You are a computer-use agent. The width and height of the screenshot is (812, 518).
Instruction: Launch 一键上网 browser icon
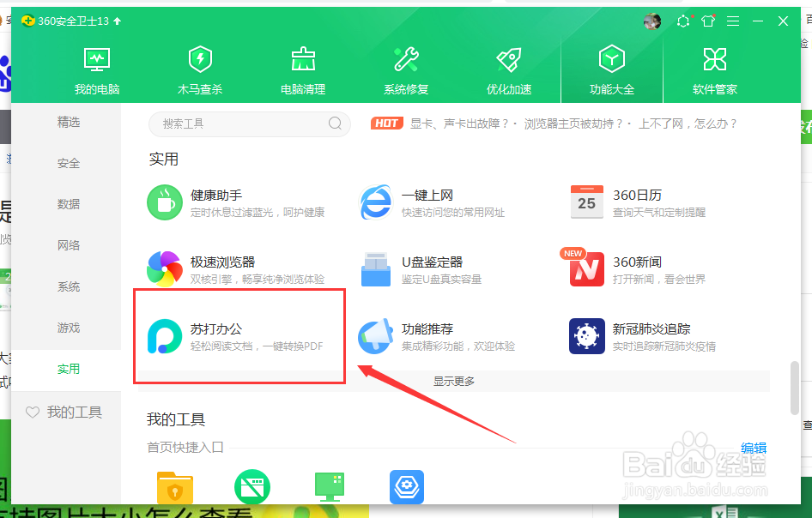[x=376, y=202]
